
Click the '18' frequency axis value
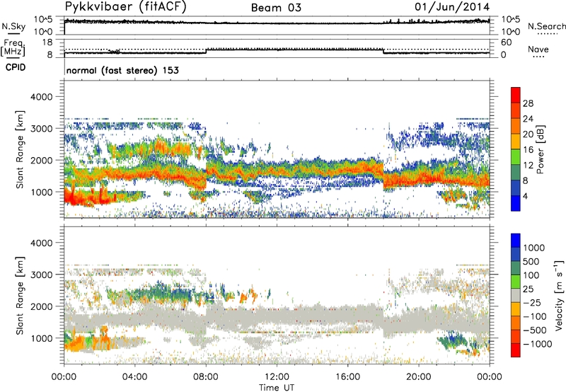[47, 42]
